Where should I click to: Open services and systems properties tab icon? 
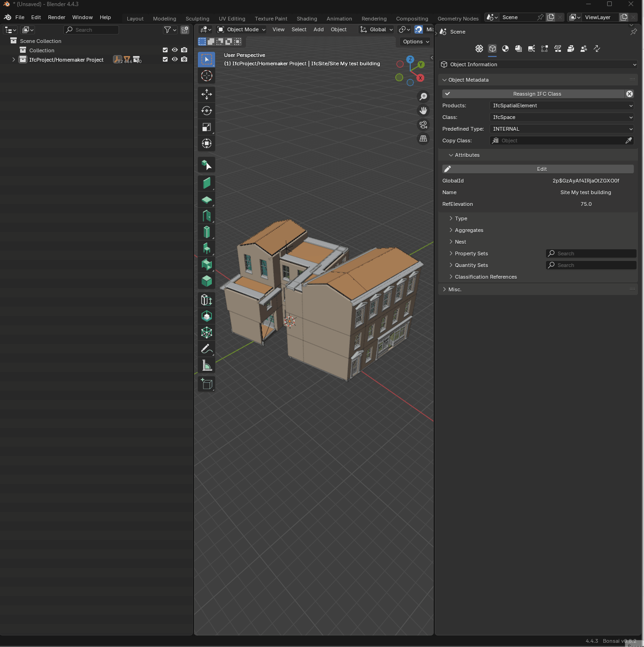532,49
